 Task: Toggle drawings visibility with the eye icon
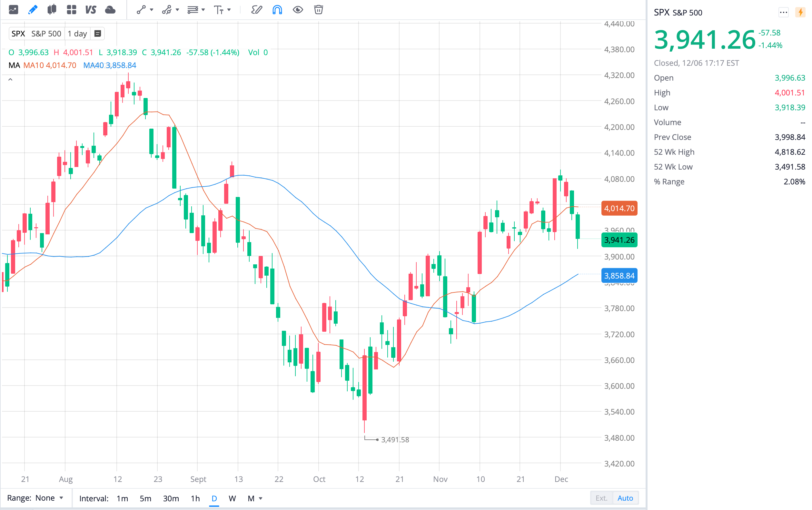(x=298, y=10)
